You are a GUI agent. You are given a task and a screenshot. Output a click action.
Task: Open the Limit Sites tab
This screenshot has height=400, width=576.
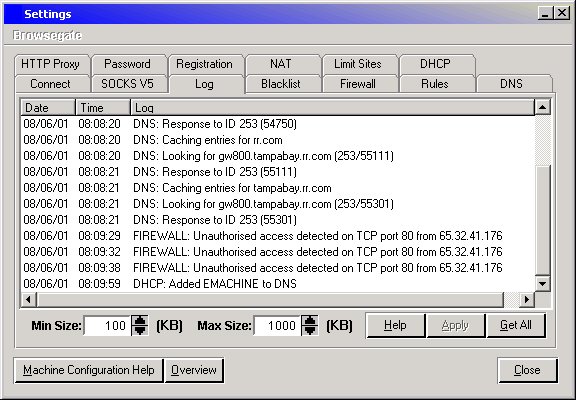click(360, 64)
